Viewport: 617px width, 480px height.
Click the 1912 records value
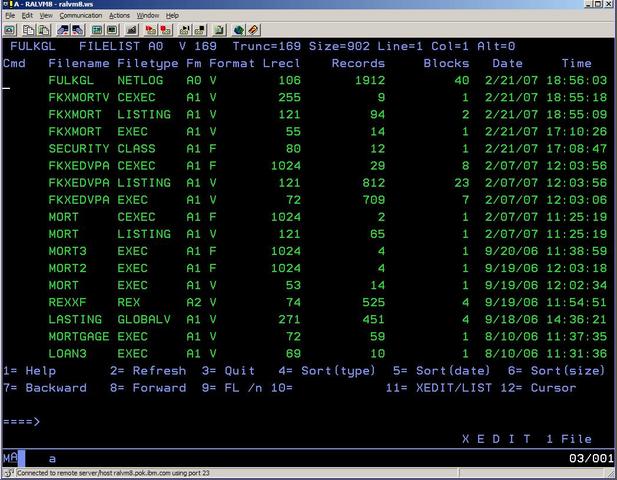pyautogui.click(x=370, y=80)
